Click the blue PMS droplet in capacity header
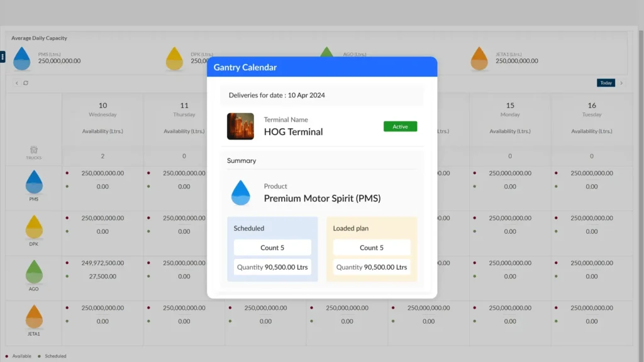This screenshot has height=362, width=644. pyautogui.click(x=22, y=58)
